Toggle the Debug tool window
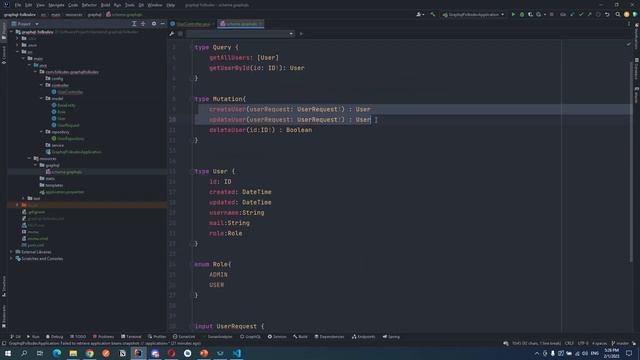 [54, 337]
